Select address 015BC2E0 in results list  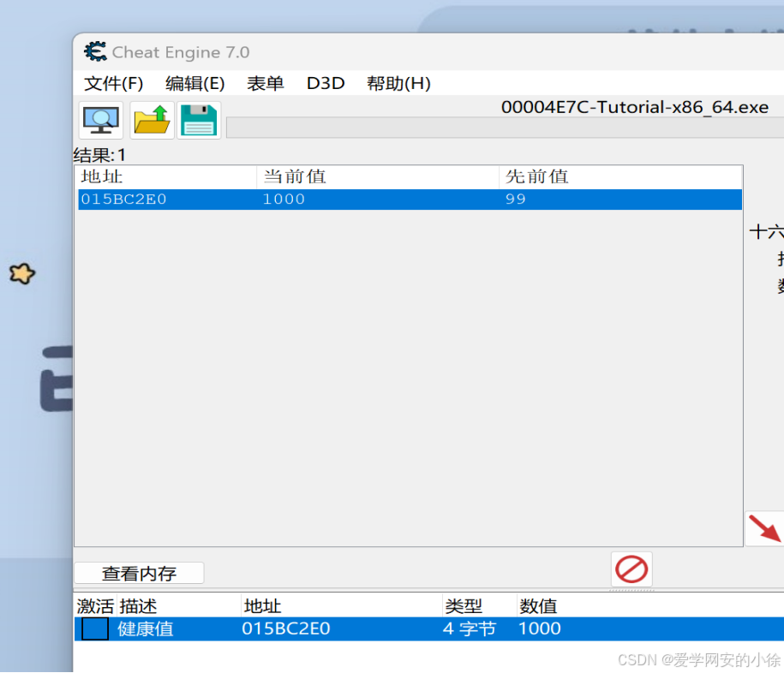point(123,199)
